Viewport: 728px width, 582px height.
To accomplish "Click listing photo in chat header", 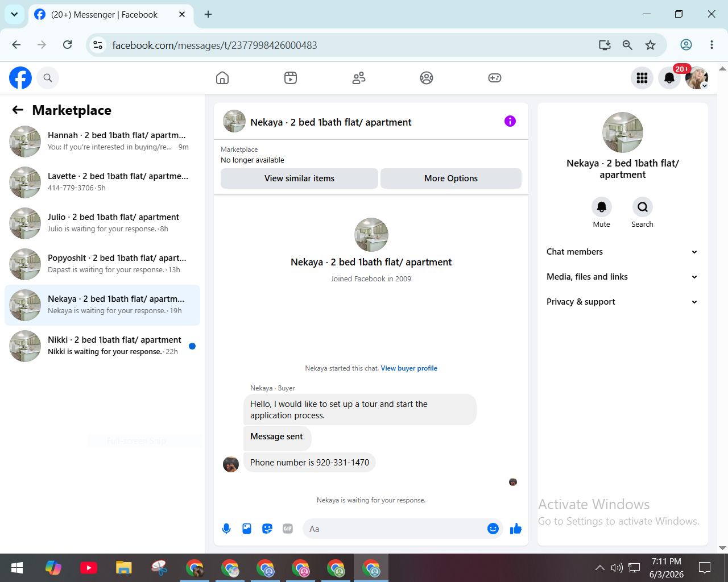I will (234, 121).
